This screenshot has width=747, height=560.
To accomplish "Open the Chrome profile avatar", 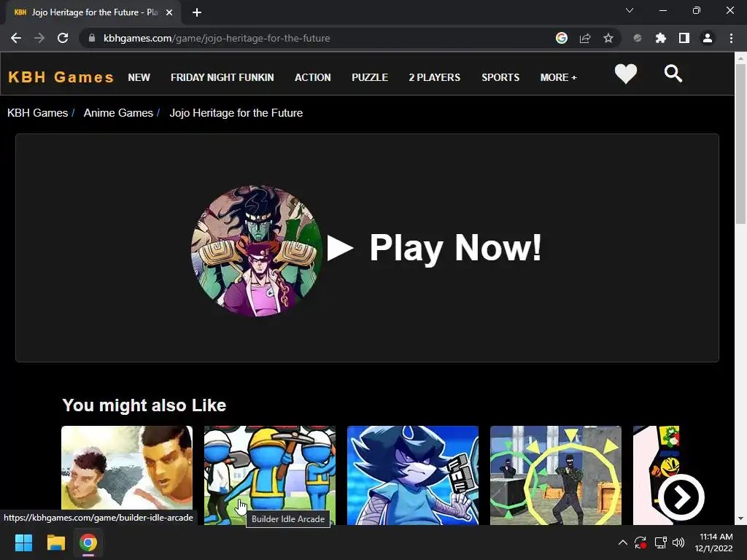I will (708, 38).
